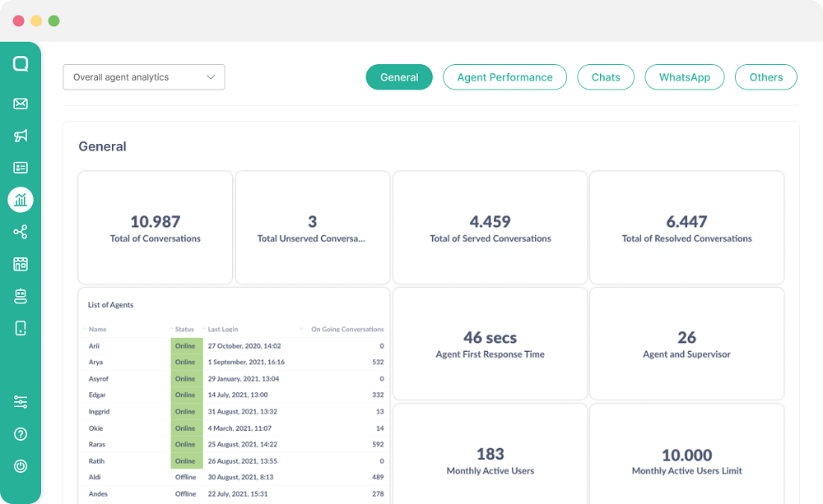Select the Chats filter button
This screenshot has width=823, height=504.
[x=606, y=76]
